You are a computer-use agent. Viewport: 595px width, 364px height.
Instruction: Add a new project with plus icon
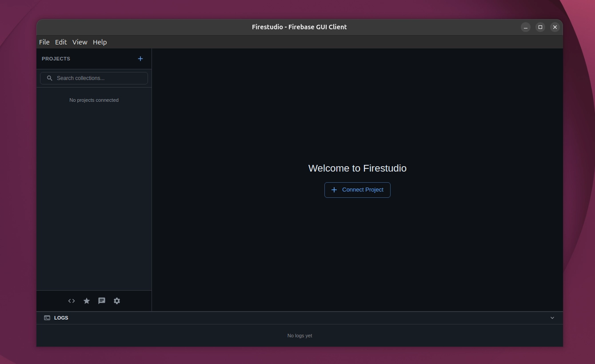coord(140,59)
